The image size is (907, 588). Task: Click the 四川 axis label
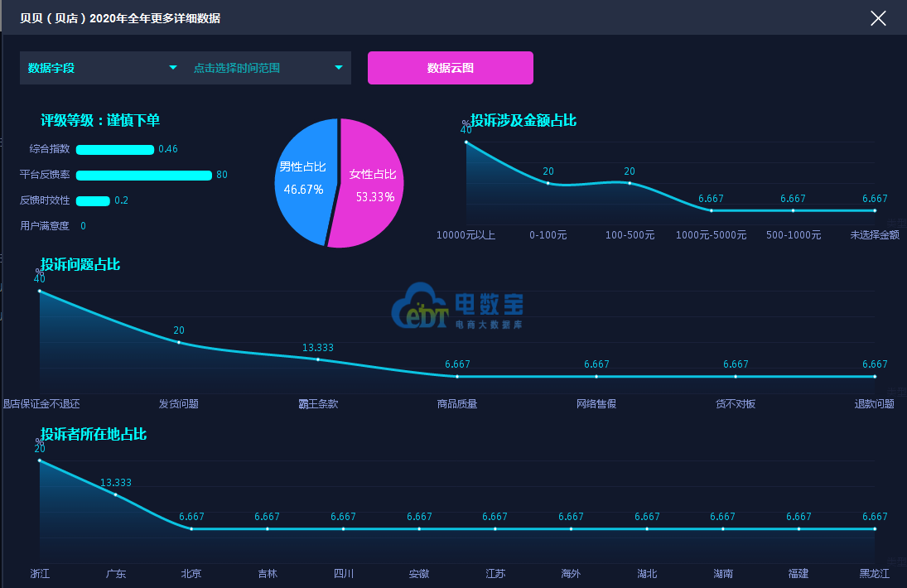point(344,574)
